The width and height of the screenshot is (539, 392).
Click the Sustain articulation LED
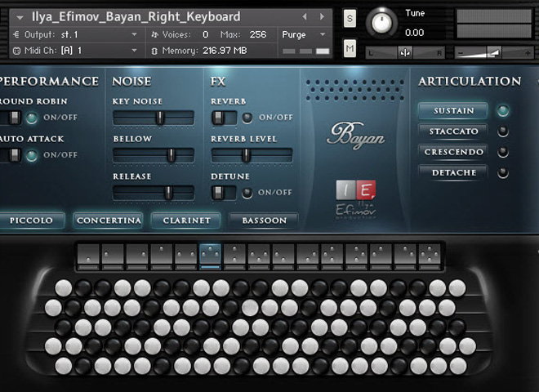503,111
